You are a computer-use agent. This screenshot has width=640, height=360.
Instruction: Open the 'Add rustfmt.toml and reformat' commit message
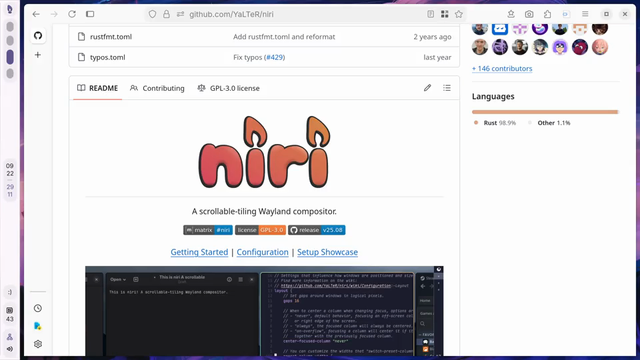pyautogui.click(x=284, y=37)
